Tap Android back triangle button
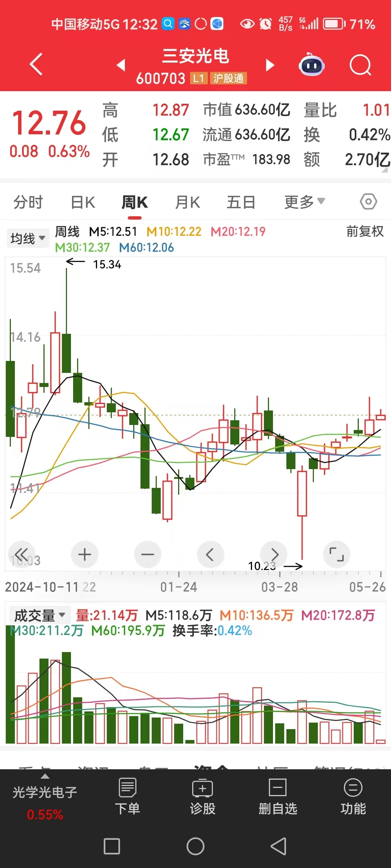This screenshot has width=391, height=868. pyautogui.click(x=278, y=846)
